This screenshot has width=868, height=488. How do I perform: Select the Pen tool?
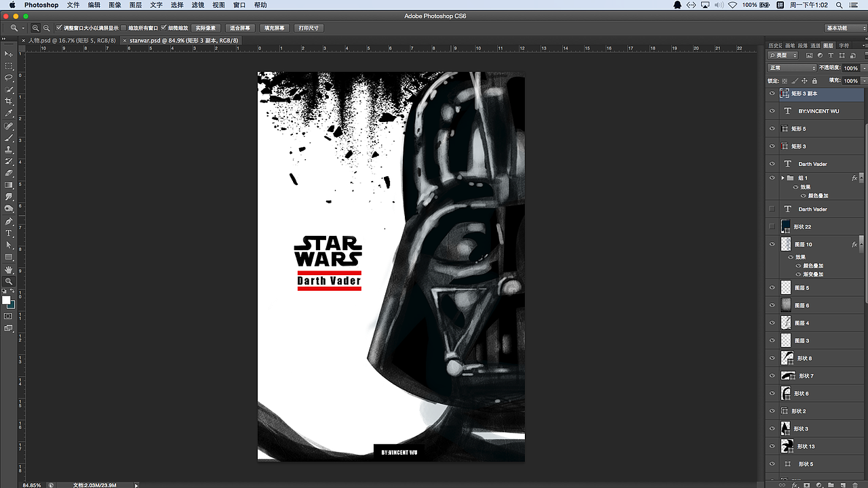(x=9, y=222)
